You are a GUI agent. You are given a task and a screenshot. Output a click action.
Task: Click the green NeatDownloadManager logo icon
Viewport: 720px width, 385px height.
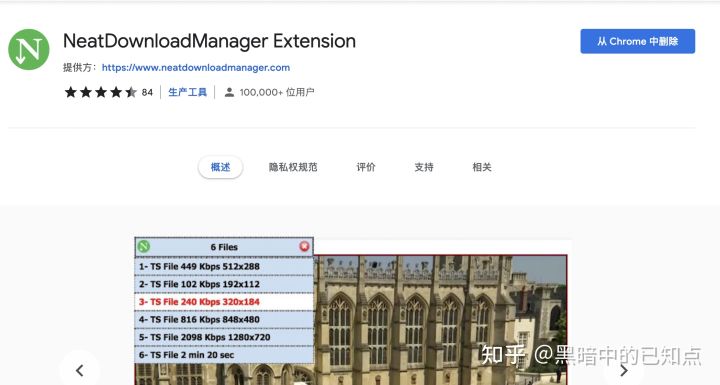(x=28, y=50)
